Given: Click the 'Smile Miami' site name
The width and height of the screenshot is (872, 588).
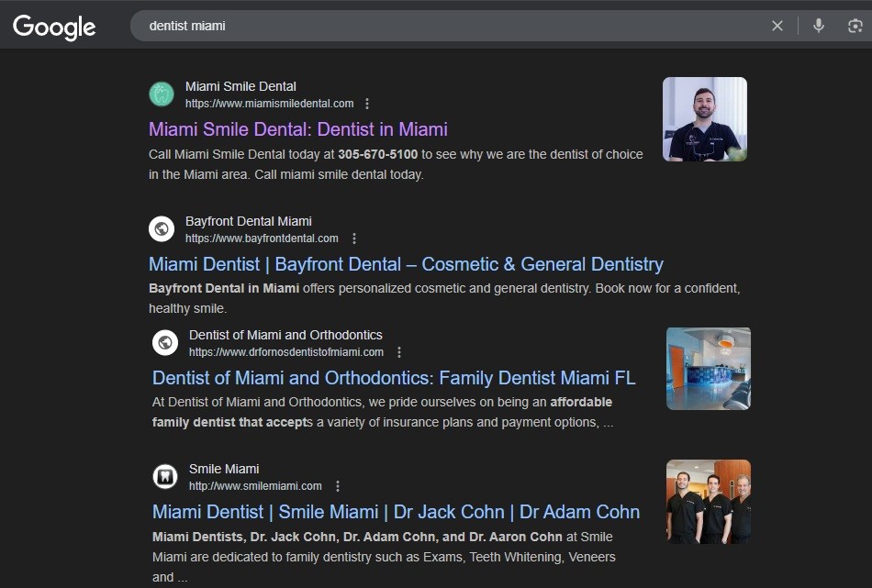Looking at the screenshot, I should (224, 469).
